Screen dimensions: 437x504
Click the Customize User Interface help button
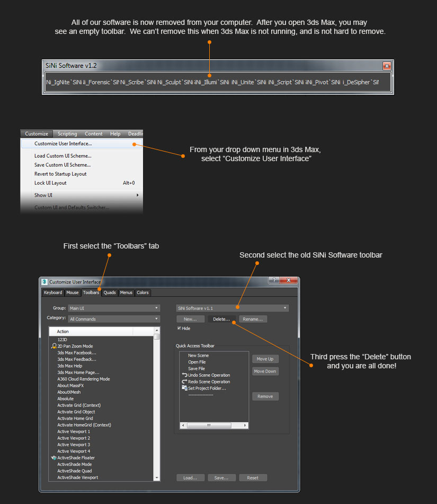[x=274, y=280]
